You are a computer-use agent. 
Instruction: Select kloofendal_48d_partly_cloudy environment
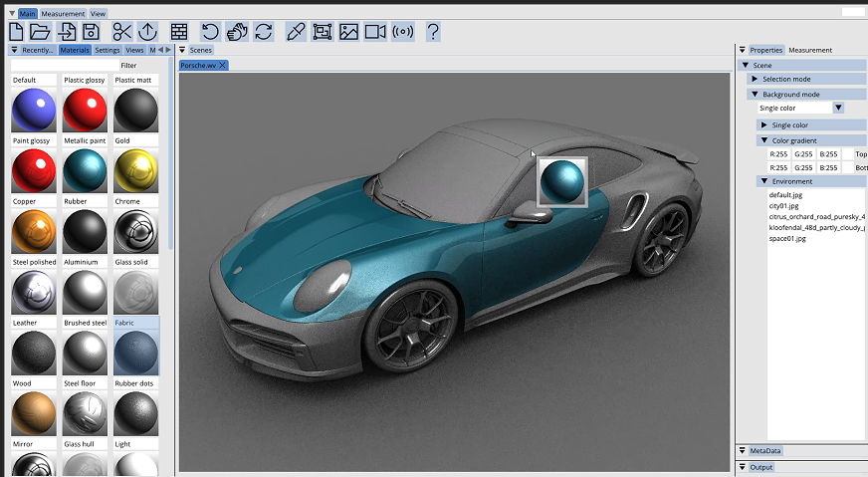point(816,227)
